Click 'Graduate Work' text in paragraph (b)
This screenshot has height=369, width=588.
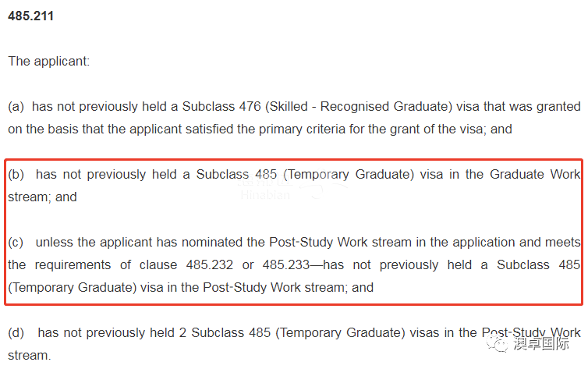point(535,175)
